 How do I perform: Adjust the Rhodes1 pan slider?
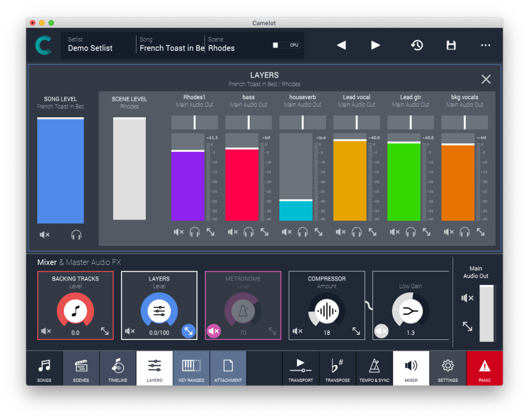coord(194,122)
